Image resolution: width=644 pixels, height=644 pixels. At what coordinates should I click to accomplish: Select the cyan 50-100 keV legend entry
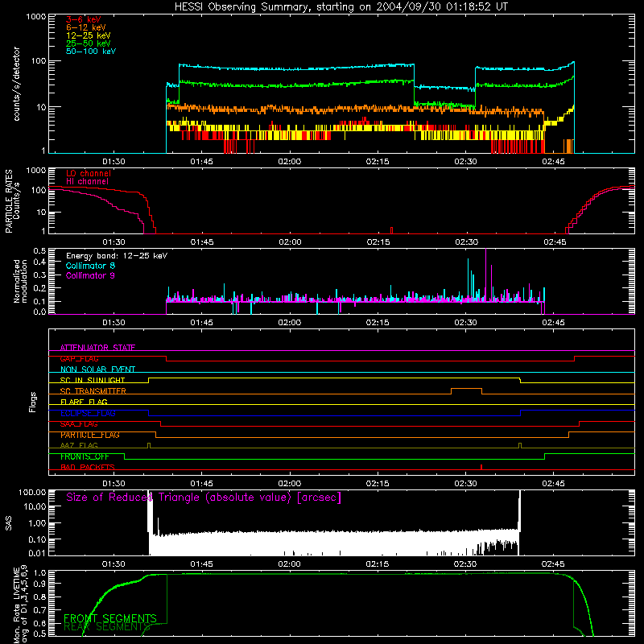click(x=91, y=52)
